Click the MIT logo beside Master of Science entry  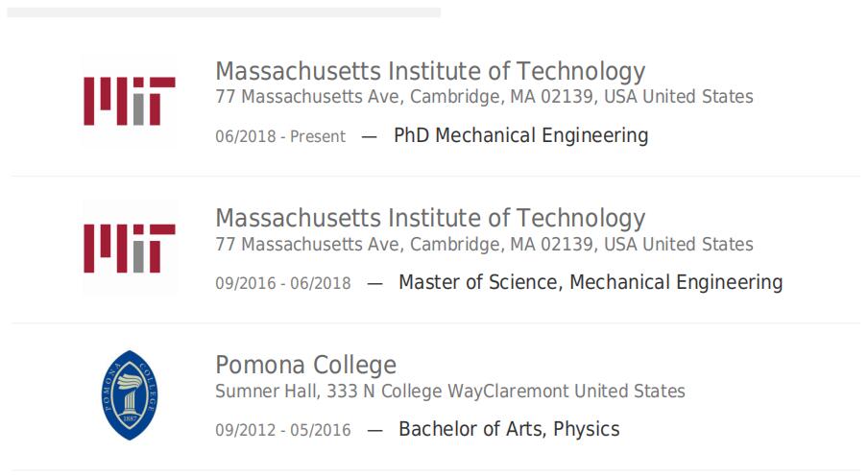[x=130, y=249]
